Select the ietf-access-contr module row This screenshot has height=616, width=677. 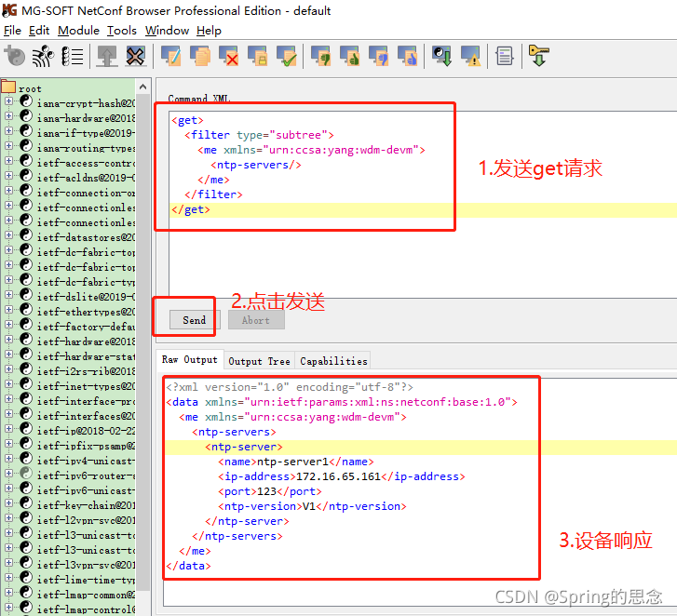[x=86, y=163]
